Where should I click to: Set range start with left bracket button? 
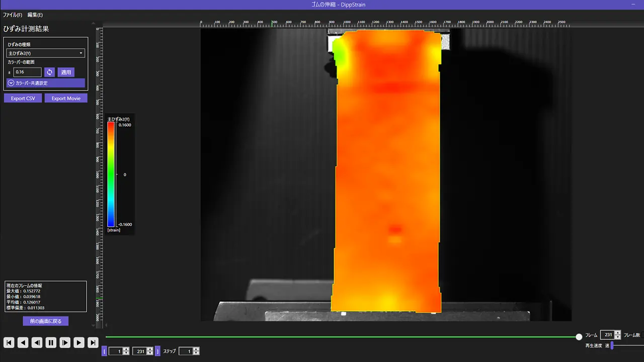(x=105, y=351)
